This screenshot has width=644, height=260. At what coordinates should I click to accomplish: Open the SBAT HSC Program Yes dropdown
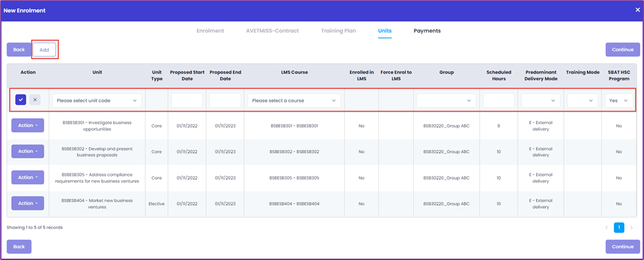pyautogui.click(x=619, y=100)
